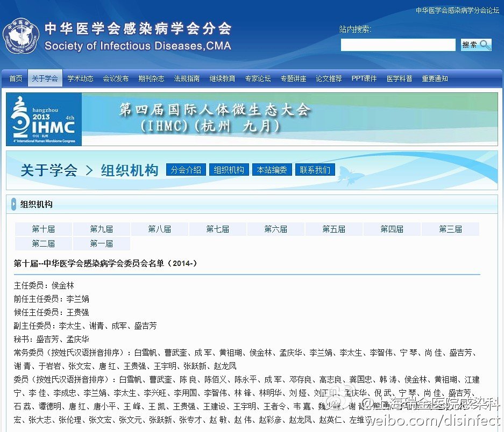504x432 pixels.
Task: Open 学术动态 in navigation bar
Action: point(80,78)
